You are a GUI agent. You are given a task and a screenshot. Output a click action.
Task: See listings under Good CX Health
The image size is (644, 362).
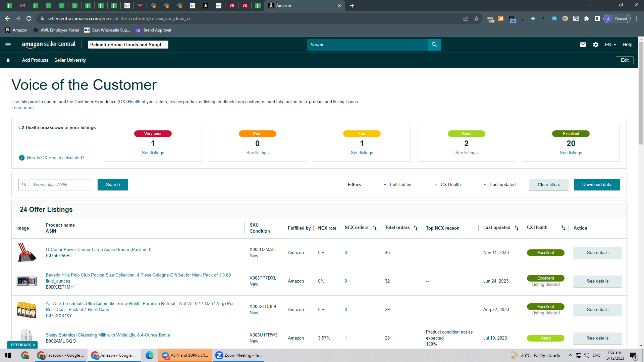466,153
